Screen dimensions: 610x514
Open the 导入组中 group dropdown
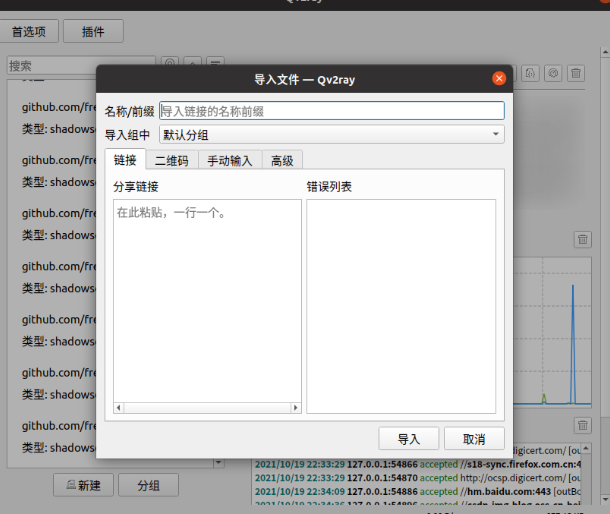pos(331,135)
